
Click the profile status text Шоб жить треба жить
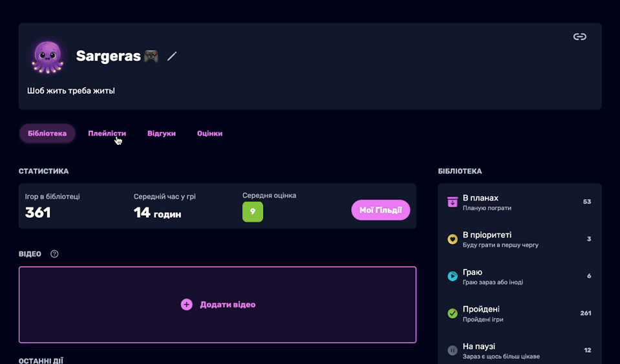pyautogui.click(x=71, y=91)
